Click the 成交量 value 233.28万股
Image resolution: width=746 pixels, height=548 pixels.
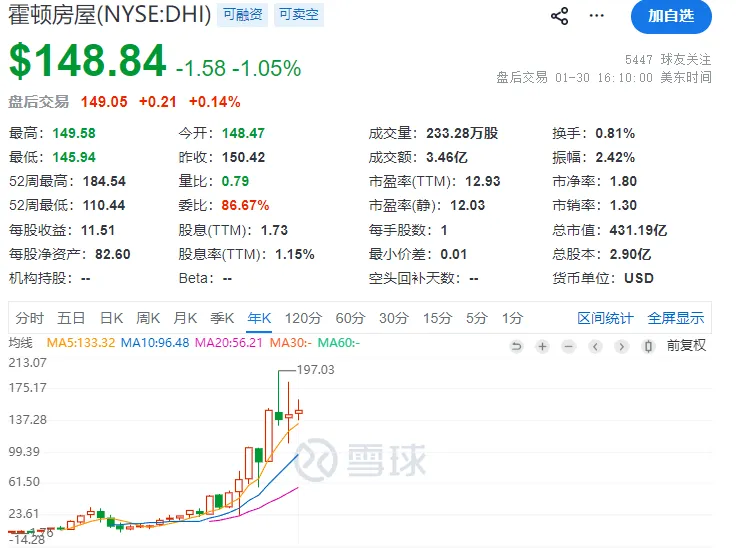pos(462,133)
